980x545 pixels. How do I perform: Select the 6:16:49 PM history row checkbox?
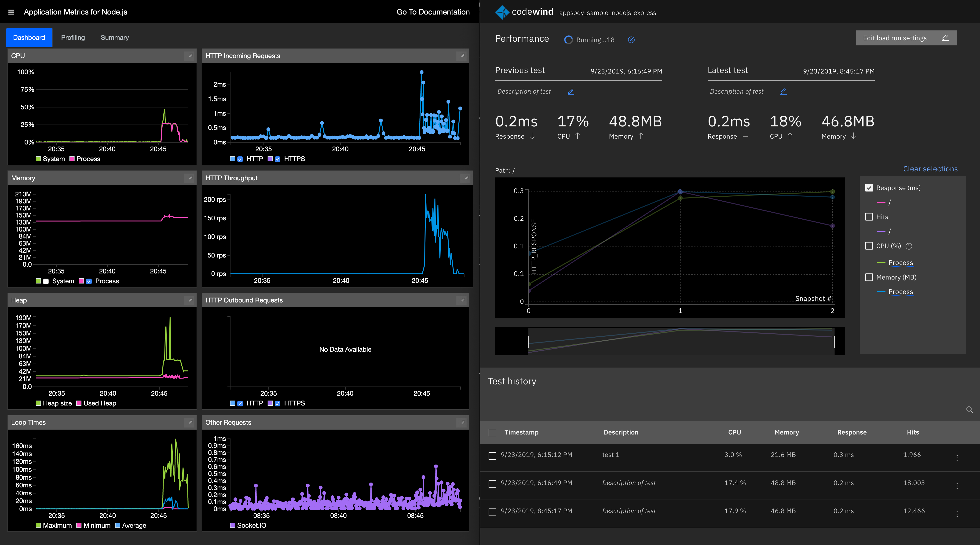[492, 484]
